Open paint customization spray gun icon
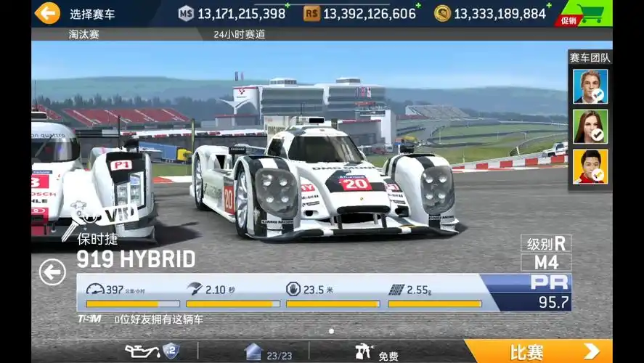The height and width of the screenshot is (363, 644). 362,352
